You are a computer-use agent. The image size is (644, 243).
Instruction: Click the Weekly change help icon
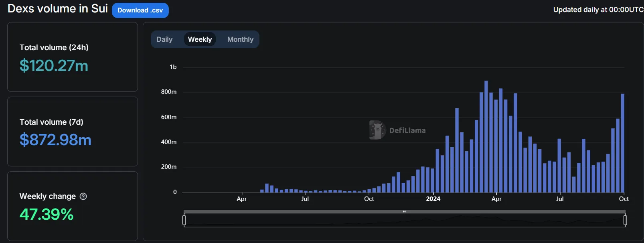tap(83, 196)
